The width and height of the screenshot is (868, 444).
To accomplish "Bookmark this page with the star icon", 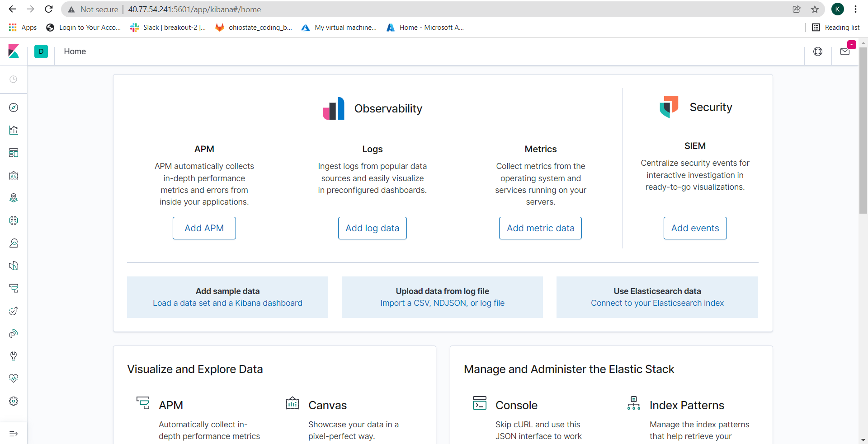I will pos(815,9).
